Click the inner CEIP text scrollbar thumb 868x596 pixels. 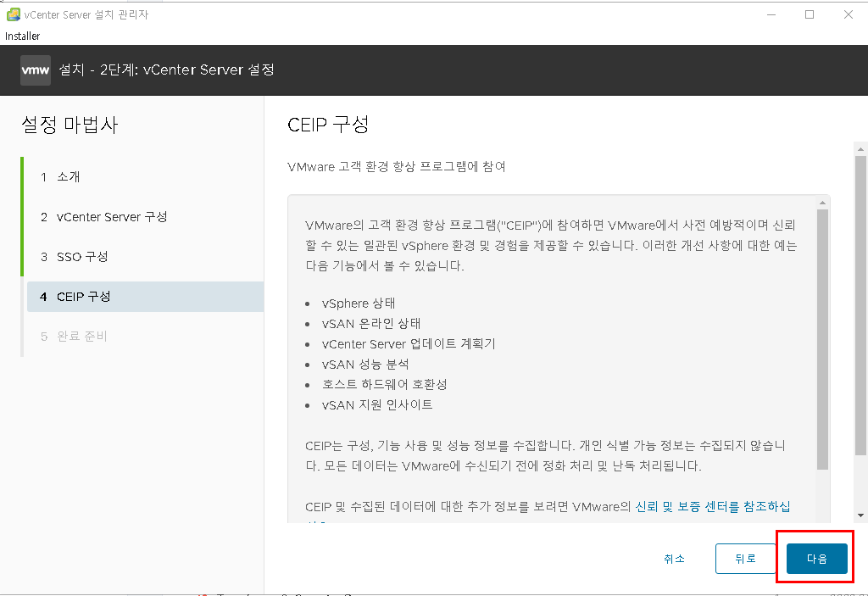(822, 339)
